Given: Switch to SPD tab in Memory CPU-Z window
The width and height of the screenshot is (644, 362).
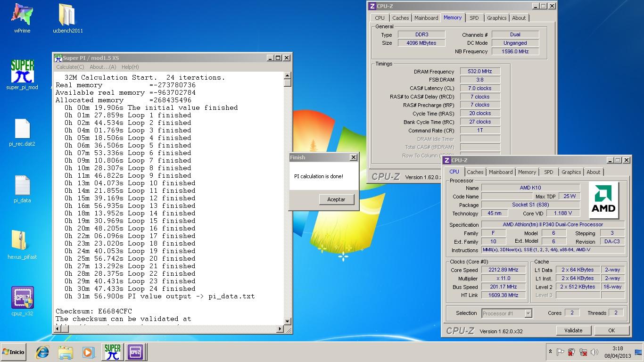Looking at the screenshot, I should (474, 18).
